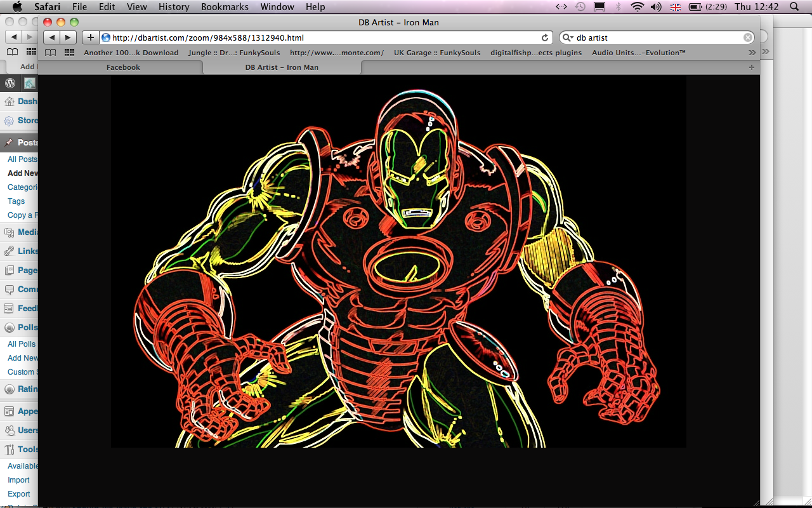Screen dimensions: 812x508
Task: Open the Top Sites grid icon
Action: pos(69,53)
